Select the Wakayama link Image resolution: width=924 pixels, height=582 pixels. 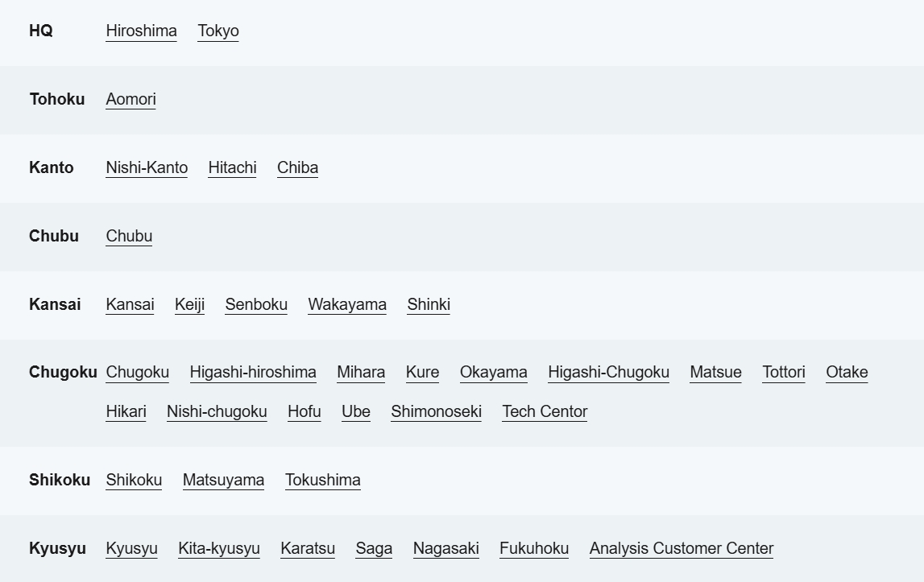coord(347,304)
